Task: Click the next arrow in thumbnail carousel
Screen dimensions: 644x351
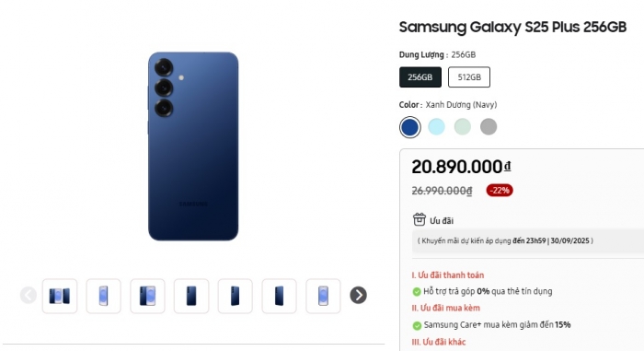Action: pyautogui.click(x=358, y=295)
